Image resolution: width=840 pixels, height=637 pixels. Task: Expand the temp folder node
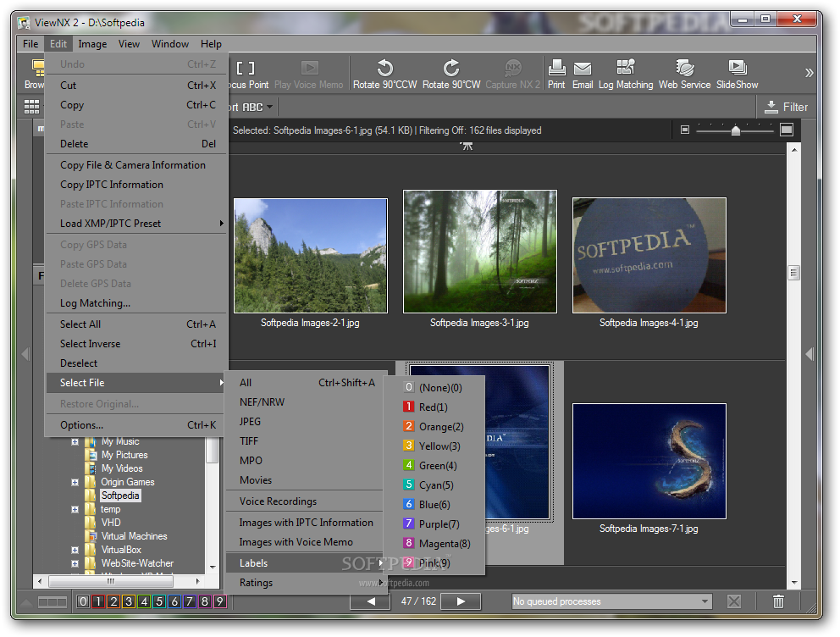75,509
